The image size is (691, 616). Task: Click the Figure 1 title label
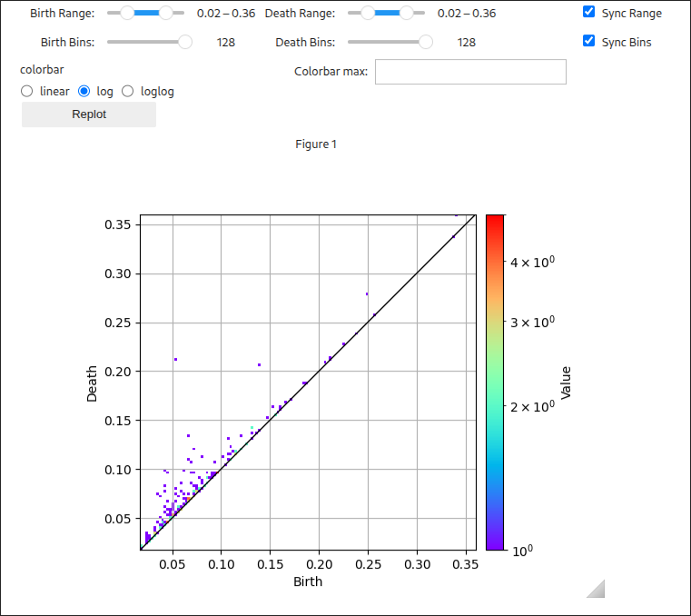pos(316,144)
